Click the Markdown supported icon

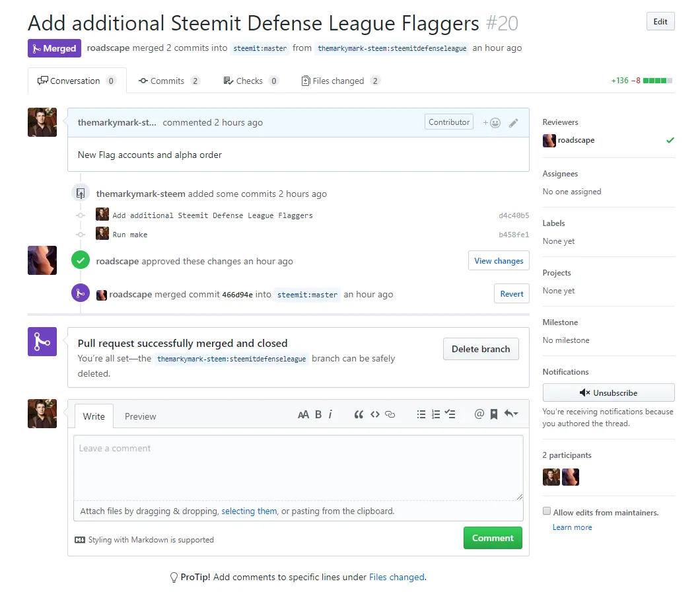tap(80, 540)
